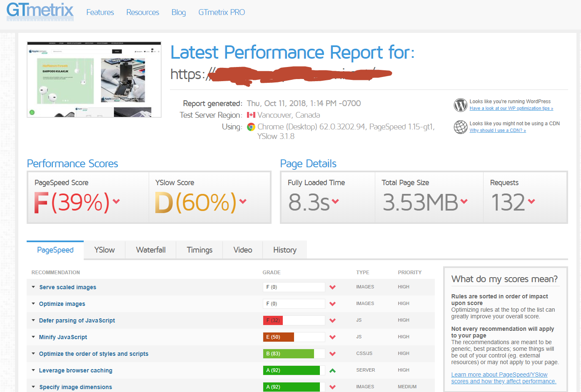Expand Specify image dimensions triangle
This screenshot has width=581, height=392.
[33, 387]
